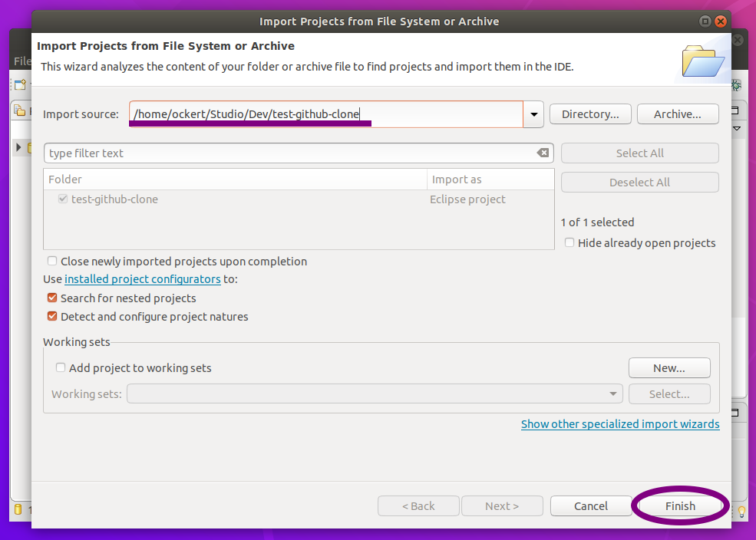The height and width of the screenshot is (540, 756).
Task: Cancel the import wizard
Action: pyautogui.click(x=590, y=506)
